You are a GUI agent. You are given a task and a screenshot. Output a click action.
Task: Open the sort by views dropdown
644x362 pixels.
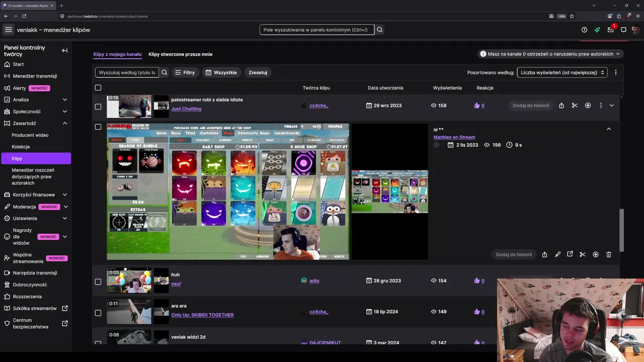[x=562, y=72]
